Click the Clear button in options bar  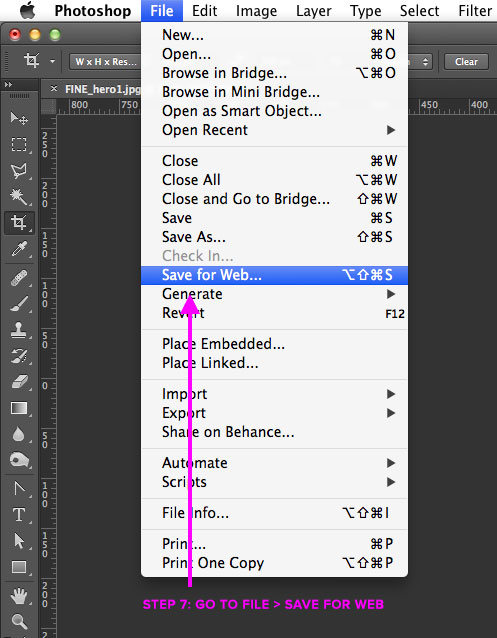click(x=466, y=62)
